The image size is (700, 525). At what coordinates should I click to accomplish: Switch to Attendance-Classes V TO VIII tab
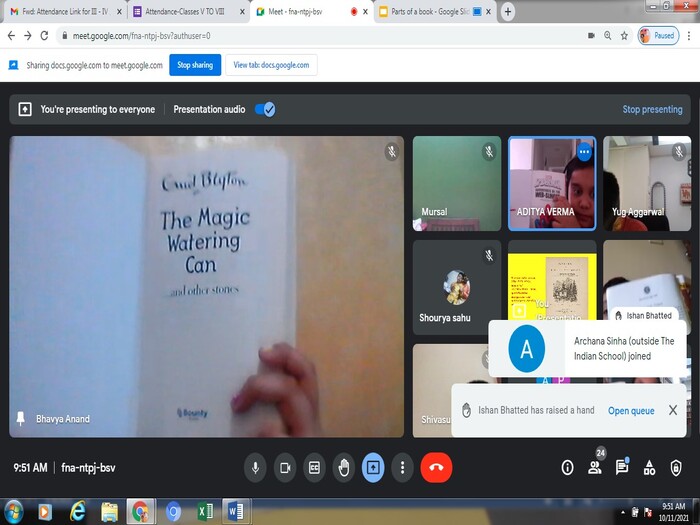click(x=188, y=12)
